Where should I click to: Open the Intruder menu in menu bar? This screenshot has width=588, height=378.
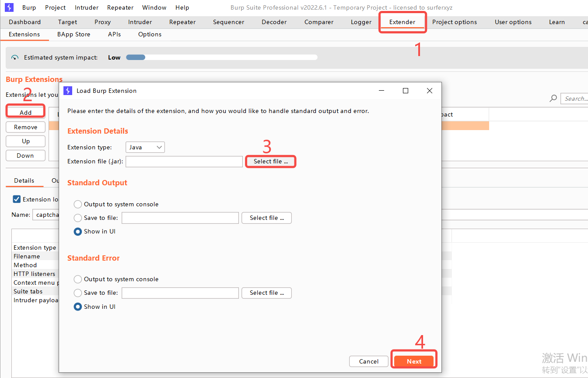[87, 7]
